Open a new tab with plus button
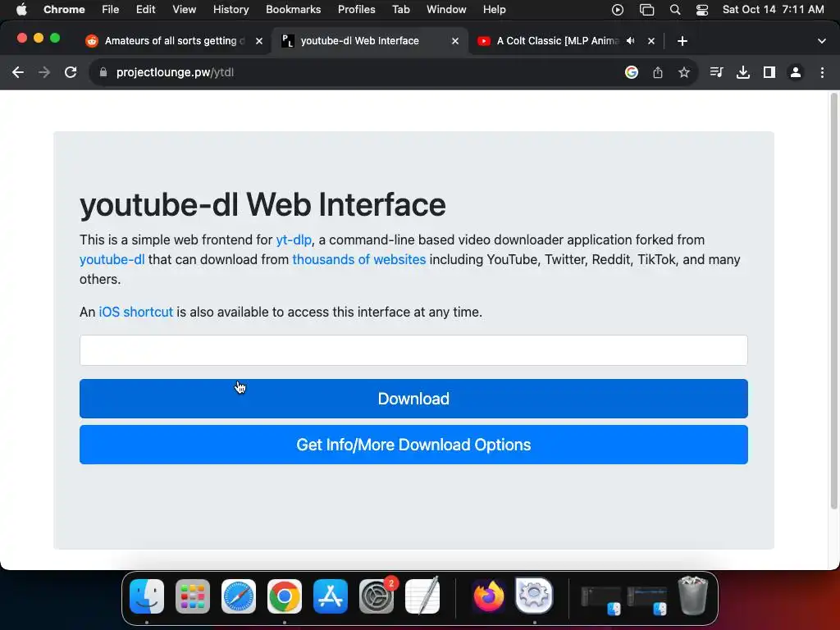The width and height of the screenshot is (840, 630). (682, 41)
